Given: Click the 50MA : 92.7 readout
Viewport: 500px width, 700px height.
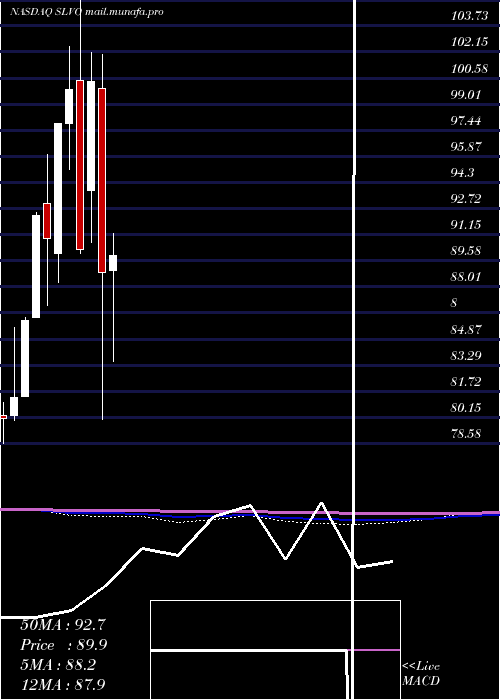Looking at the screenshot, I should click(x=63, y=625).
